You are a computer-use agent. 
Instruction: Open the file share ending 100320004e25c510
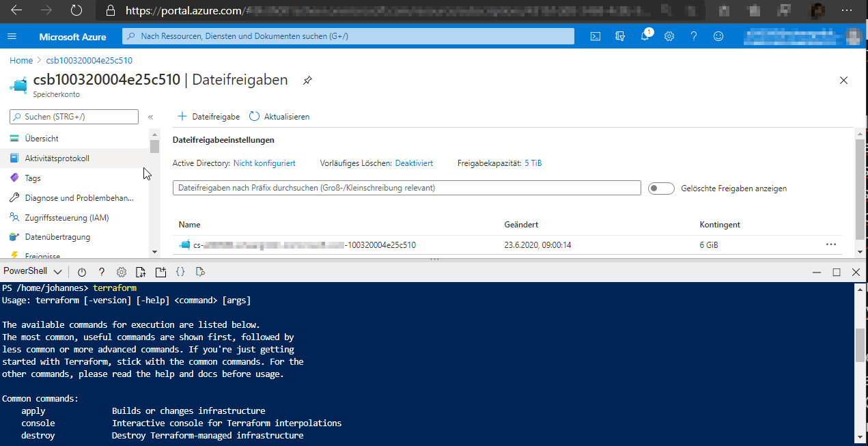[305, 245]
